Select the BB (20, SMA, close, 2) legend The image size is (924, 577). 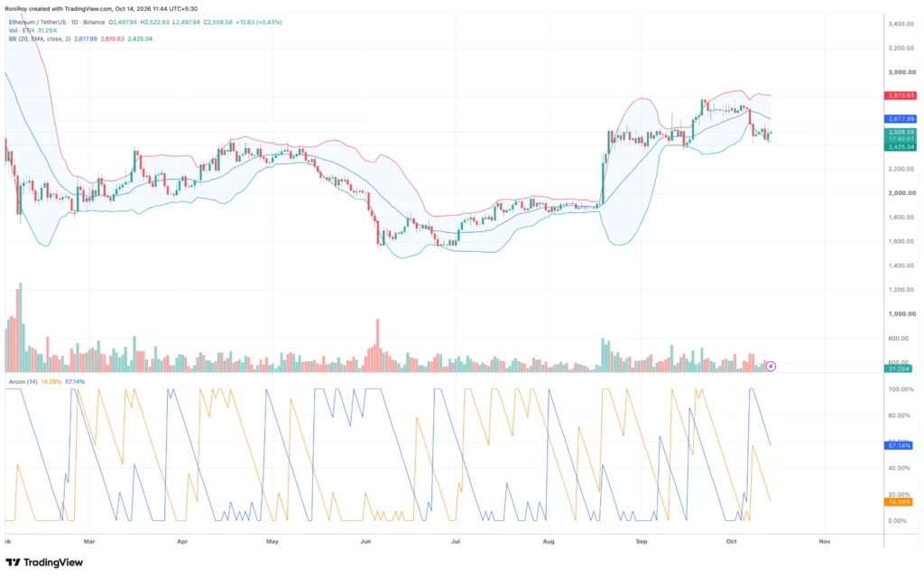click(x=40, y=39)
